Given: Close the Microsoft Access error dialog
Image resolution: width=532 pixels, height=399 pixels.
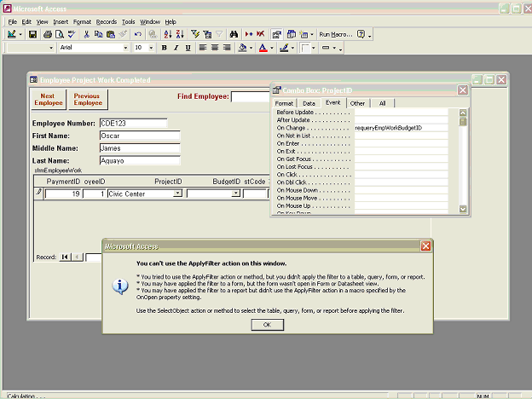Looking at the screenshot, I should pyautogui.click(x=425, y=246).
